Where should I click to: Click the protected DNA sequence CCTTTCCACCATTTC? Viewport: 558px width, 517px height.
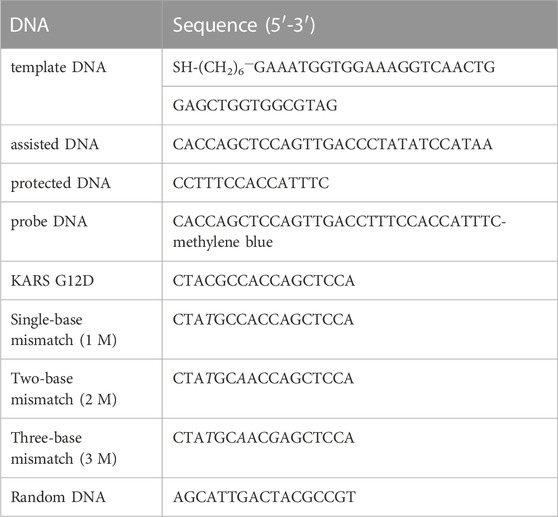point(251,183)
